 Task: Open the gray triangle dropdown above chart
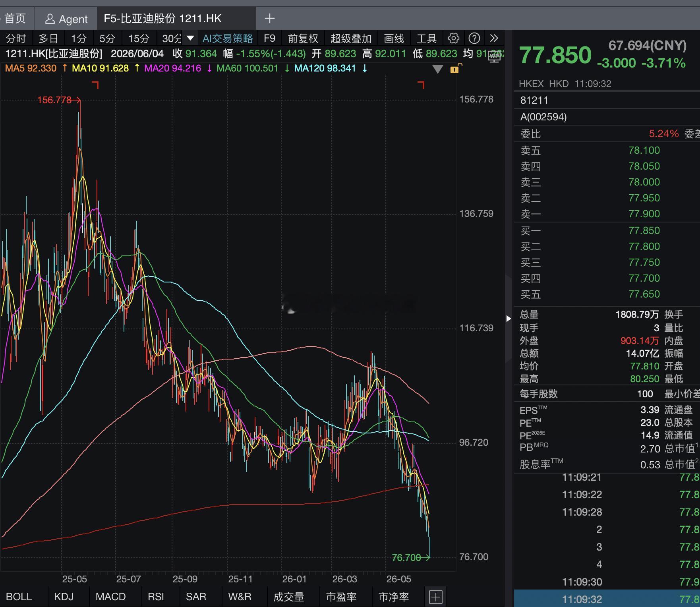coord(437,70)
